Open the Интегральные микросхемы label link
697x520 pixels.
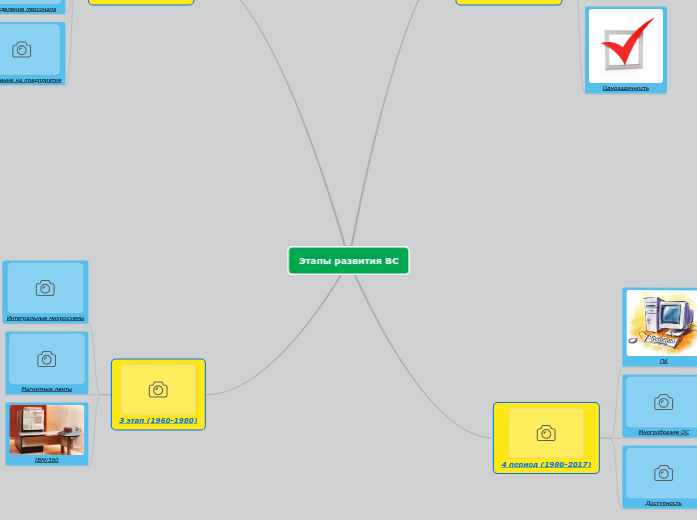(45, 318)
